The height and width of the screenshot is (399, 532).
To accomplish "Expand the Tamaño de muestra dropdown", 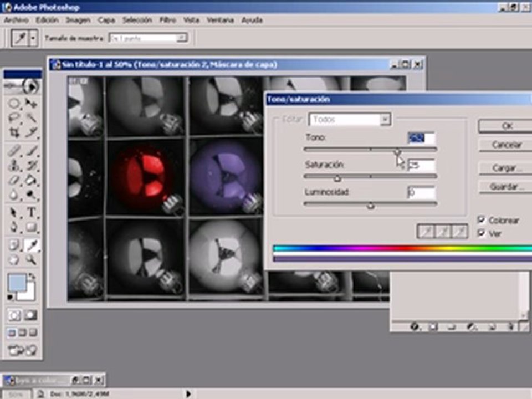I will (148, 38).
